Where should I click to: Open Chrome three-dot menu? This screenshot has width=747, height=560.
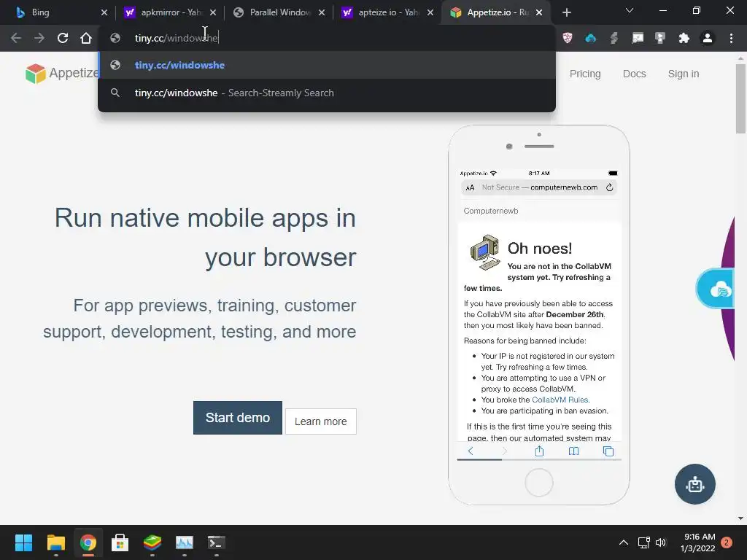coord(731,38)
